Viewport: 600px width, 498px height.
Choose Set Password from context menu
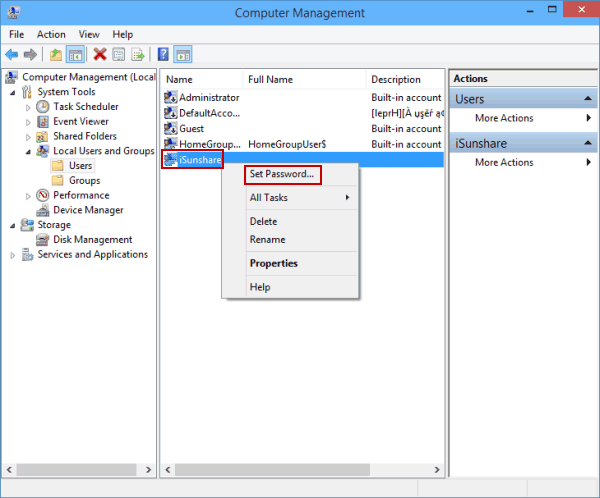pyautogui.click(x=281, y=174)
